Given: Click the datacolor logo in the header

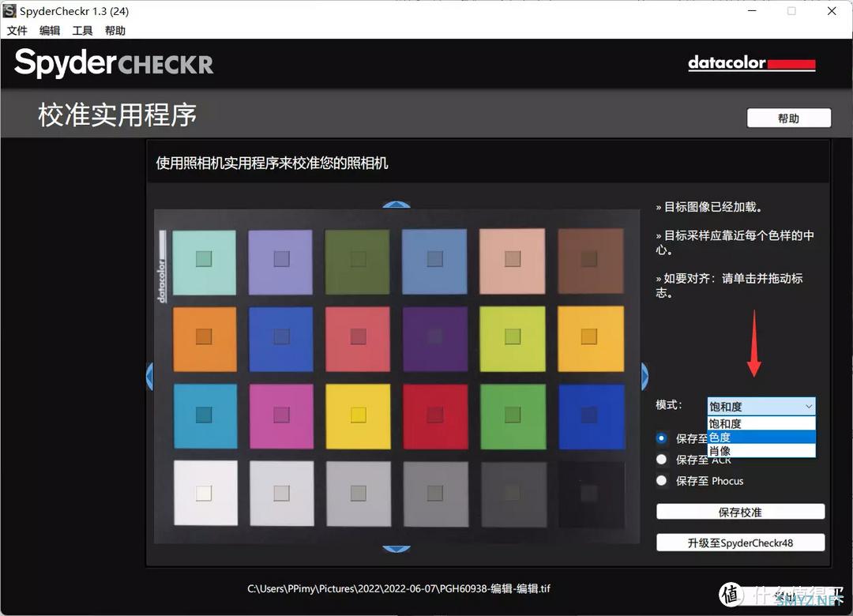Looking at the screenshot, I should tap(751, 63).
